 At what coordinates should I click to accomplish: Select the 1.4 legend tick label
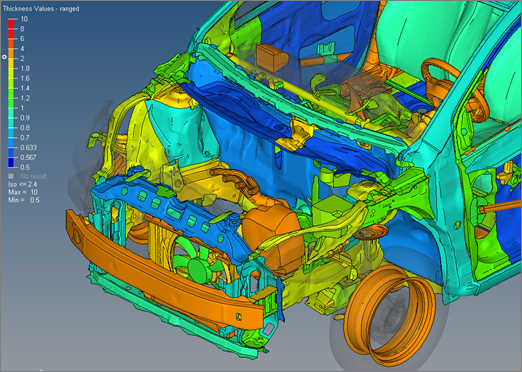click(x=25, y=88)
